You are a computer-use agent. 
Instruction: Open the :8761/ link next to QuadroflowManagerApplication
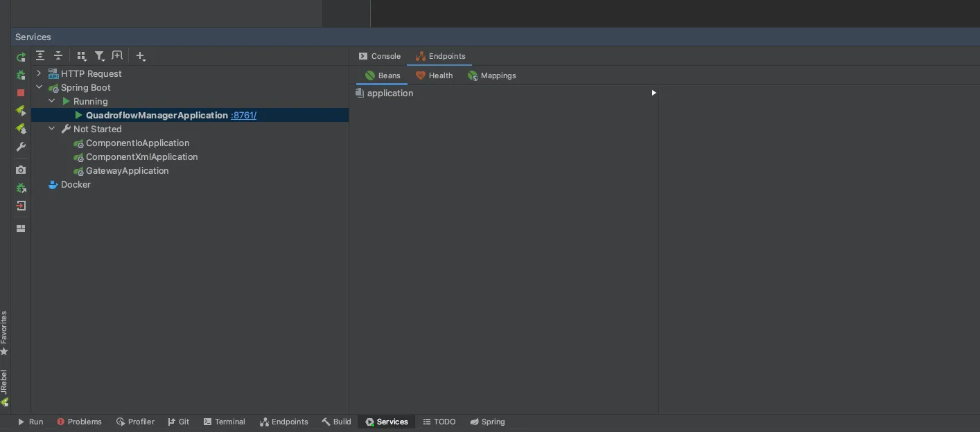coord(244,115)
